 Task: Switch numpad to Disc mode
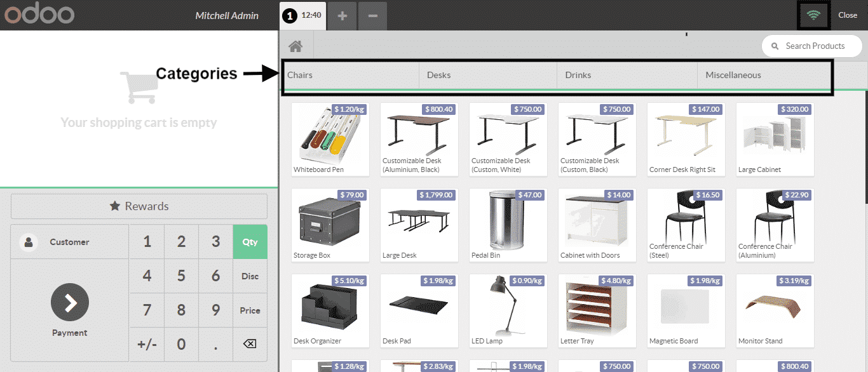(250, 276)
